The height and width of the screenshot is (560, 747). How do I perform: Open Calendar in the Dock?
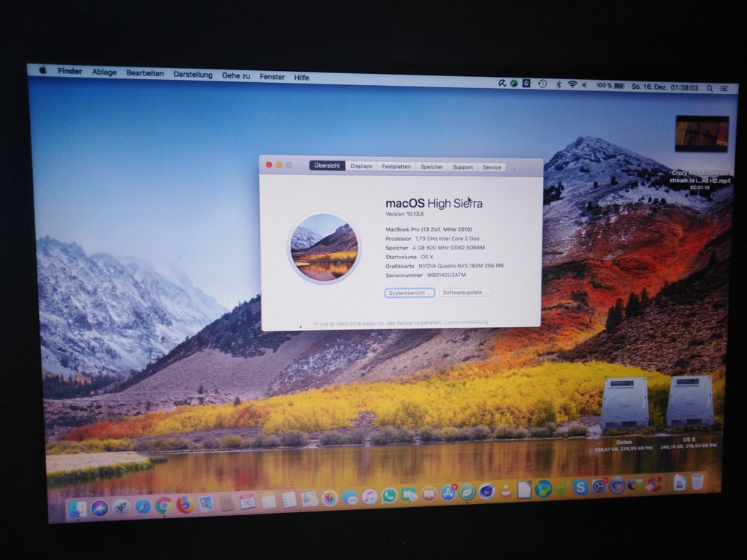pos(248,502)
